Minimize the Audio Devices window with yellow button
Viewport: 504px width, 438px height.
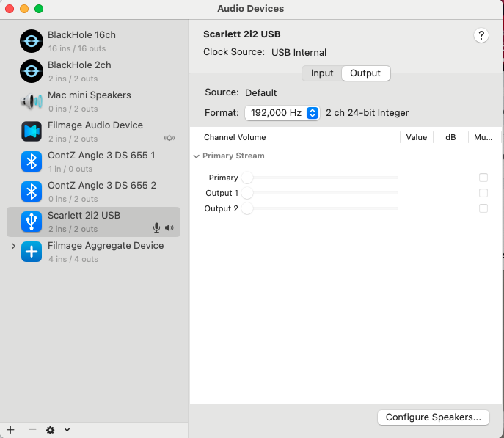[x=24, y=9]
